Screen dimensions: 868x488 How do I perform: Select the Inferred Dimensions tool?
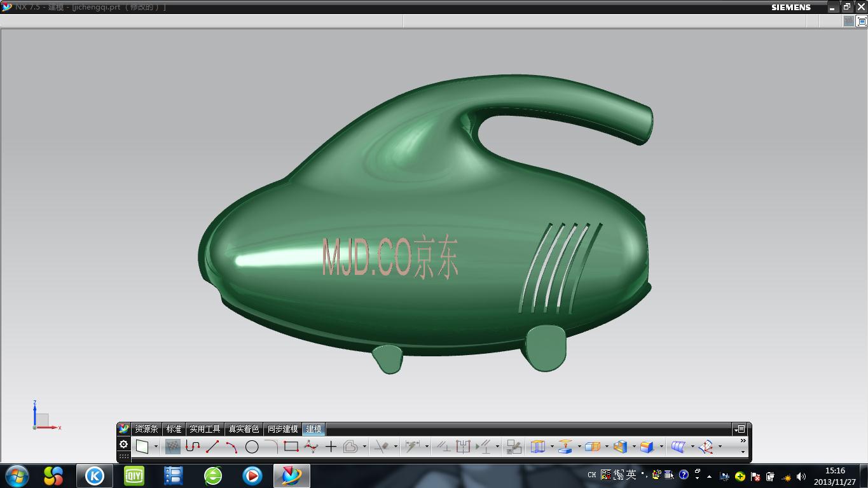[x=413, y=447]
